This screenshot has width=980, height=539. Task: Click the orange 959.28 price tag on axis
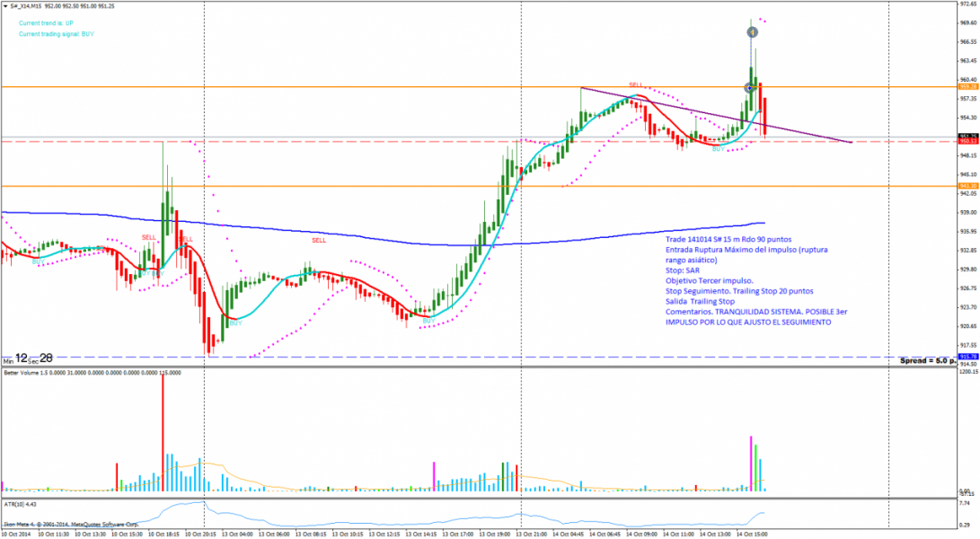(967, 87)
